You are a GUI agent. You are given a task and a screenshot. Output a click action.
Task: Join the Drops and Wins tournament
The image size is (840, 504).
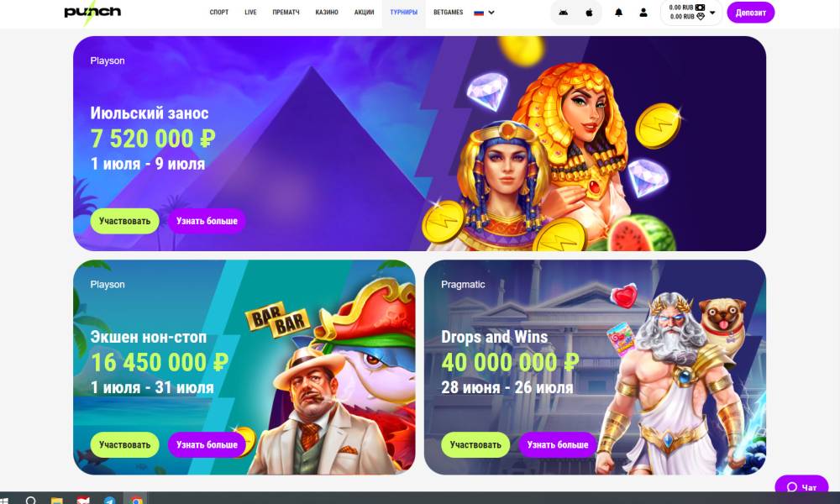pyautogui.click(x=475, y=444)
